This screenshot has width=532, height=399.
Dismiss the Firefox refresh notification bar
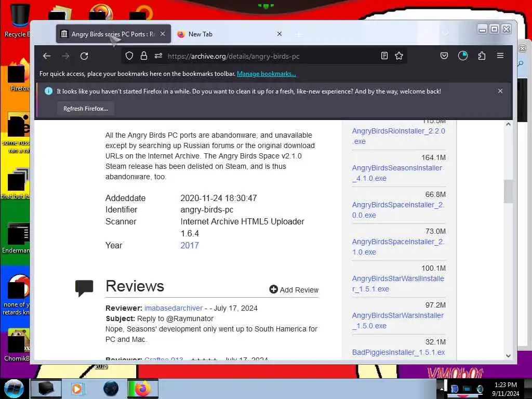pos(500,91)
